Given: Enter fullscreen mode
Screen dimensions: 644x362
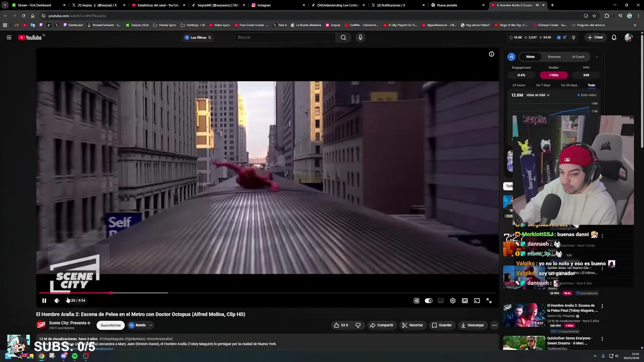Looking at the screenshot, I should tap(489, 301).
